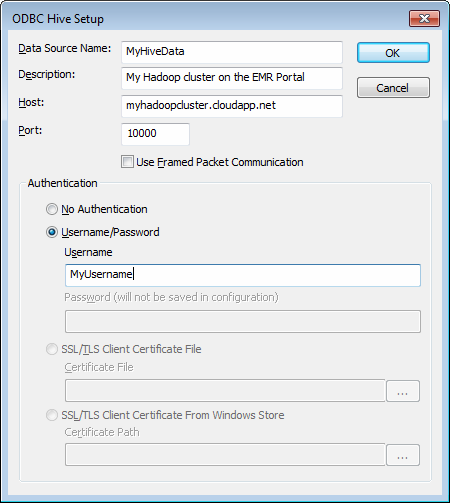Select SSL/TLS Client Certificate File option
Image resolution: width=450 pixels, height=503 pixels.
(x=52, y=349)
